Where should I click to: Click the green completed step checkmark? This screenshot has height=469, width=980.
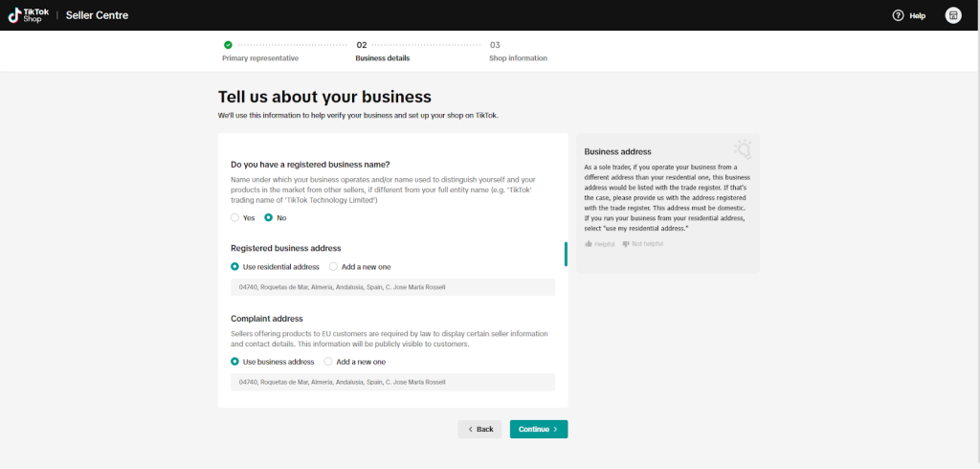228,44
